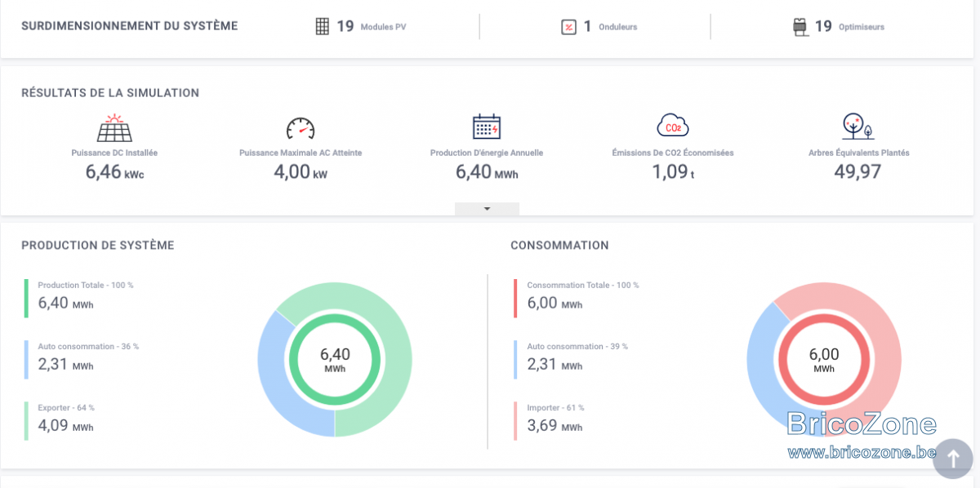980x488 pixels.
Task: Open the www.bricozone.be watermark link
Action: [x=862, y=451]
